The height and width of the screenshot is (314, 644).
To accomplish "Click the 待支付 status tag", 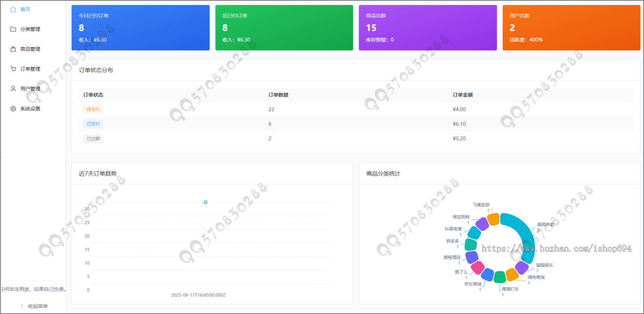I will tap(93, 109).
